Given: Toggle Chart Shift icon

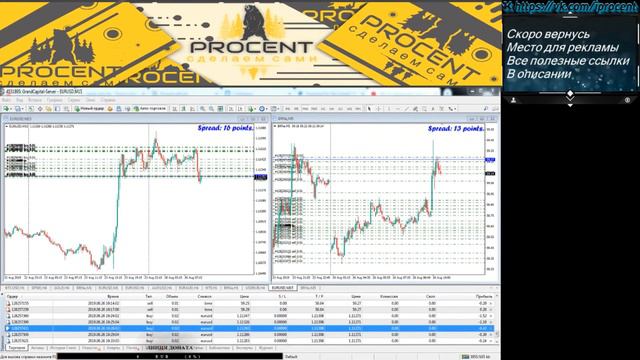Looking at the screenshot, I should click(240, 109).
